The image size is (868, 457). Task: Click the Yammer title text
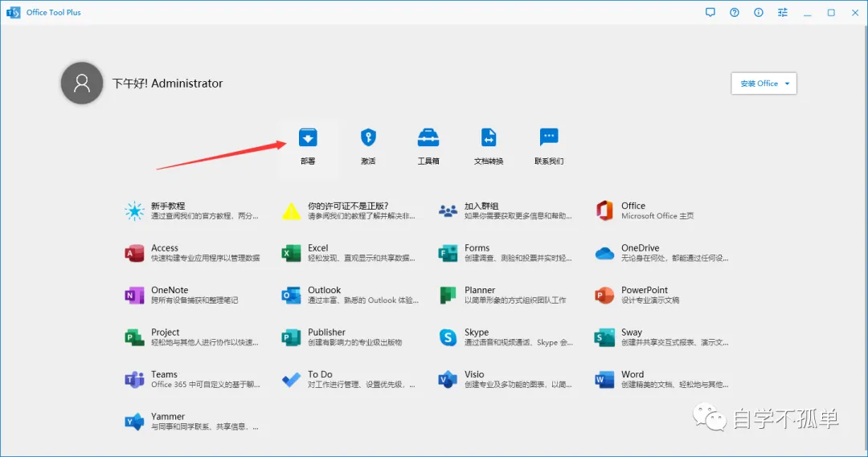pos(168,416)
